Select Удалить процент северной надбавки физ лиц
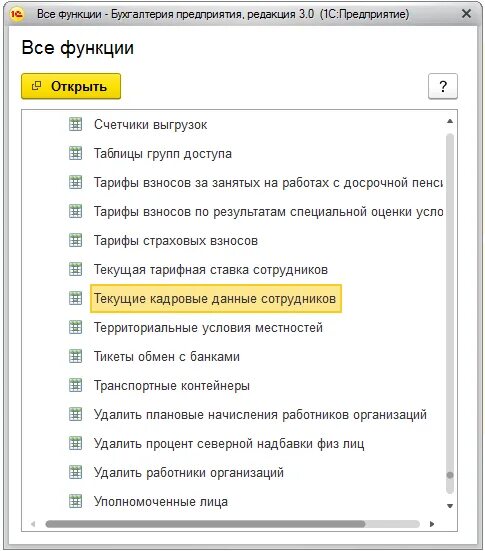 (229, 444)
